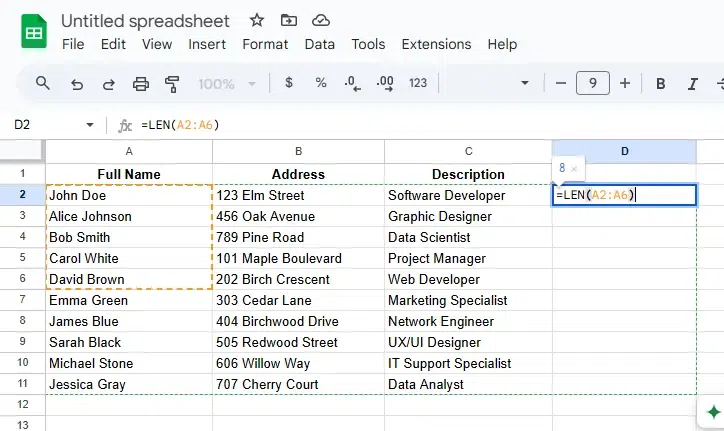Star the Untitled spreadsheet
The image size is (724, 431).
(x=257, y=20)
